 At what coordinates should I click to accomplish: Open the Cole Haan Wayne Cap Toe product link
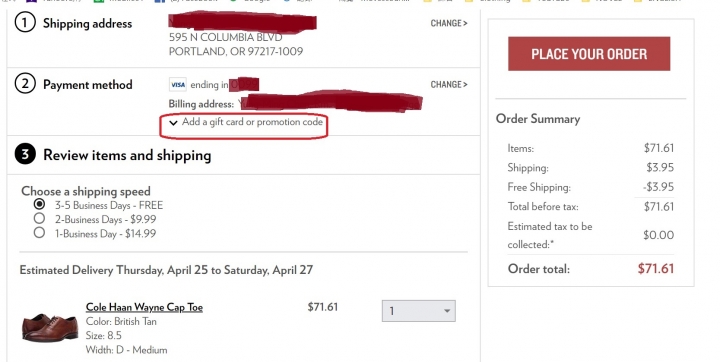point(144,307)
